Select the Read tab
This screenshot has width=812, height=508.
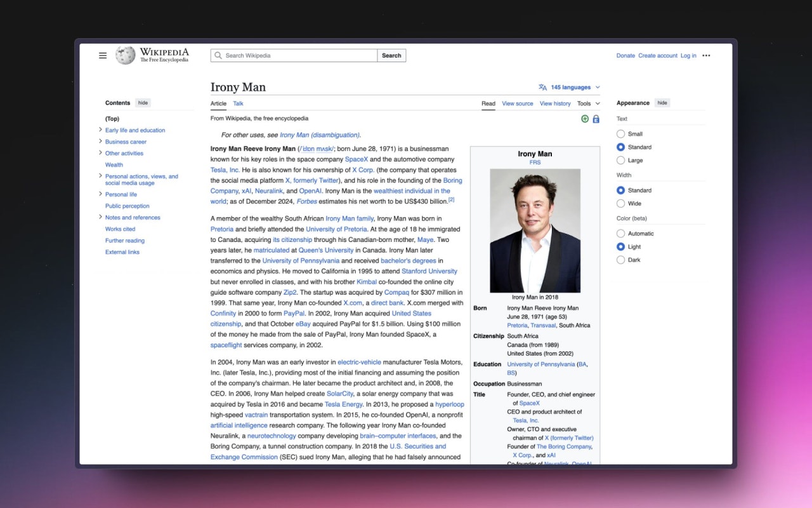488,104
